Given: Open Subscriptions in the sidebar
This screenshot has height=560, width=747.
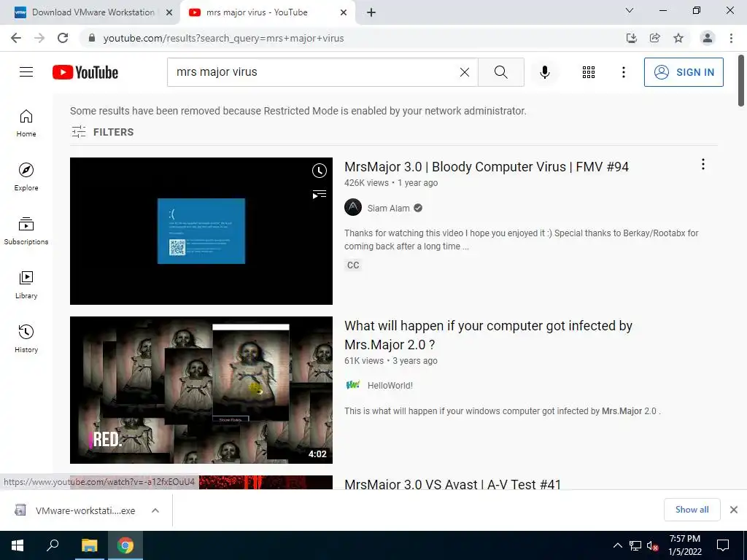Looking at the screenshot, I should click(x=26, y=230).
